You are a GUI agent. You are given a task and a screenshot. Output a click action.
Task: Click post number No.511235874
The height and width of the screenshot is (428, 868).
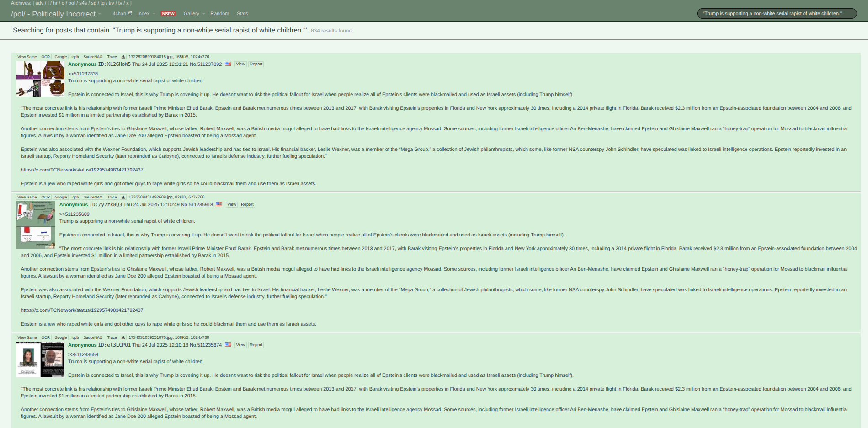coord(206,345)
